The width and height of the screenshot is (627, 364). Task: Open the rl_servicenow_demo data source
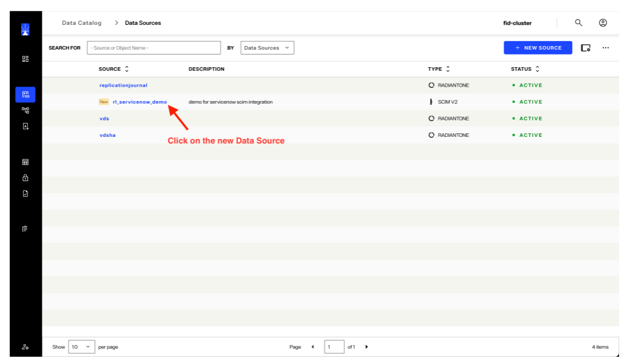pos(139,102)
